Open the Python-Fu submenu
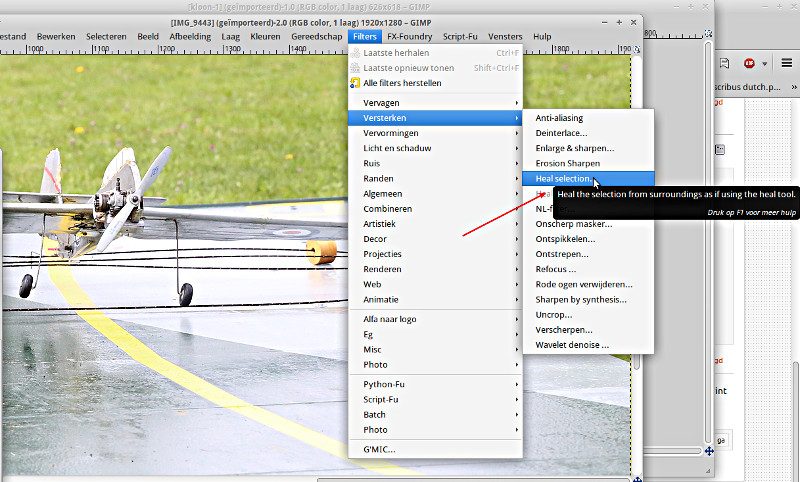 (435, 384)
